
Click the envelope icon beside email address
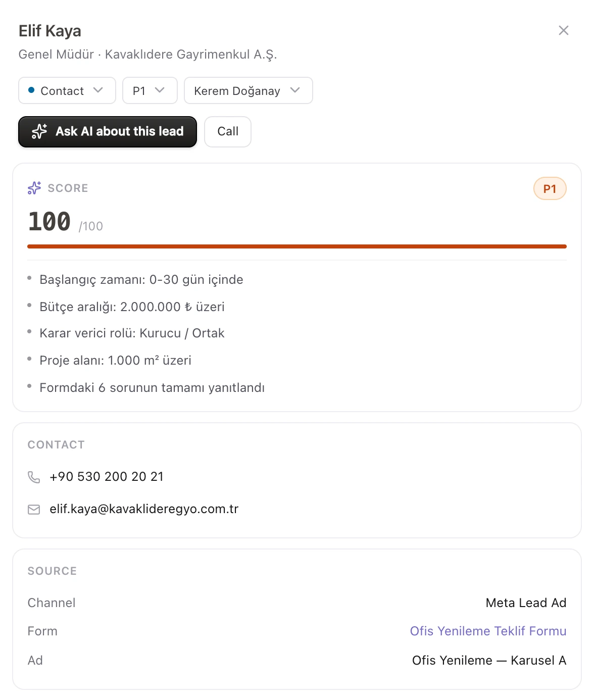tap(34, 509)
